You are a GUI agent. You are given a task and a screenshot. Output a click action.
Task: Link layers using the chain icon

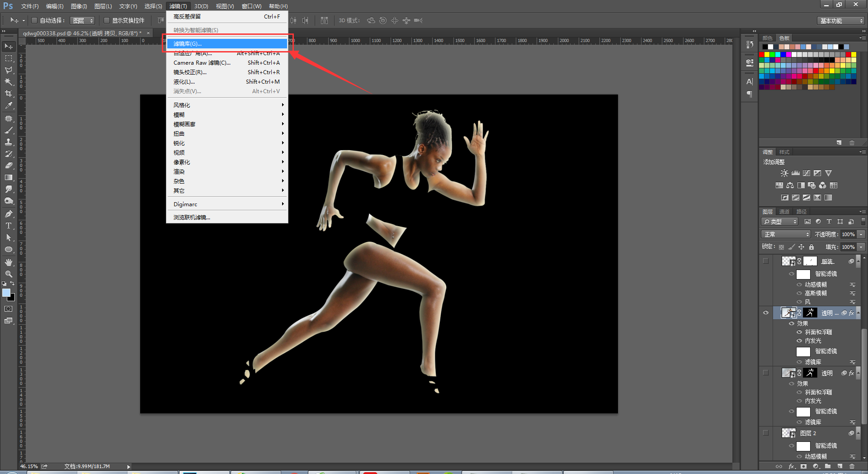[x=779, y=466]
